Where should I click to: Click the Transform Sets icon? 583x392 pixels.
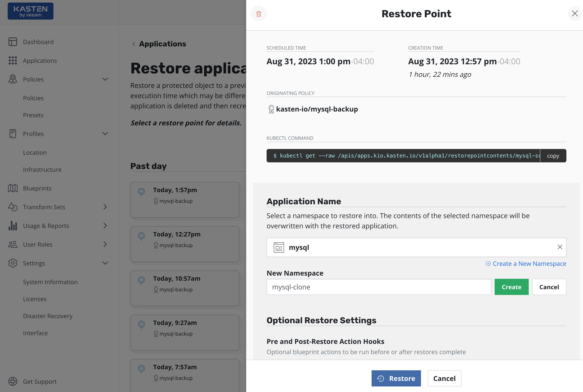click(13, 207)
